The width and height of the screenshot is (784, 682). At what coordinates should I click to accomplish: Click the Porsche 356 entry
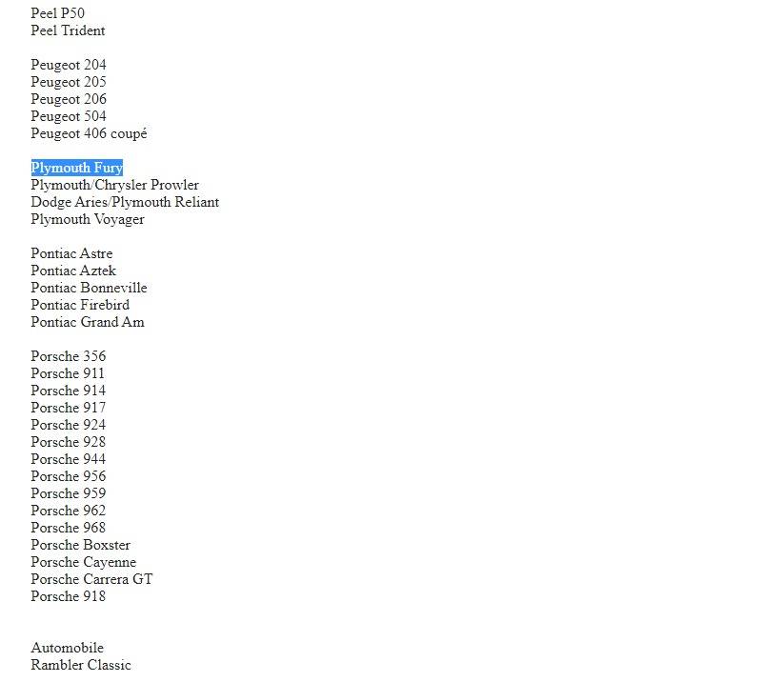(68, 356)
